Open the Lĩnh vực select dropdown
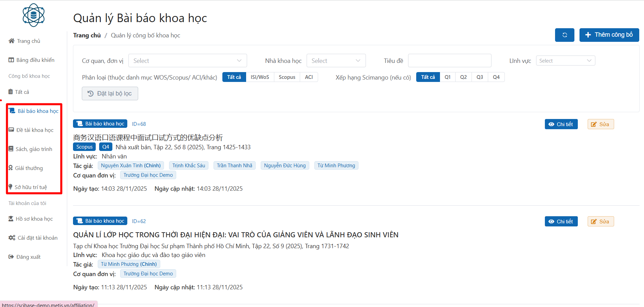 (565, 61)
